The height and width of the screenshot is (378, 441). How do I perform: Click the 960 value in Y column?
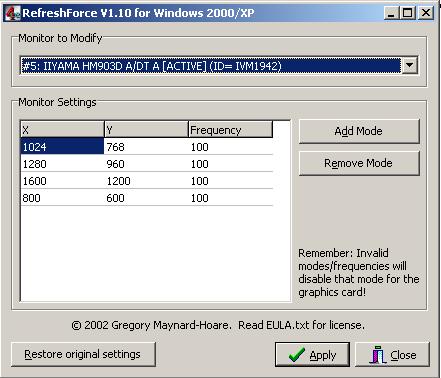(x=115, y=164)
